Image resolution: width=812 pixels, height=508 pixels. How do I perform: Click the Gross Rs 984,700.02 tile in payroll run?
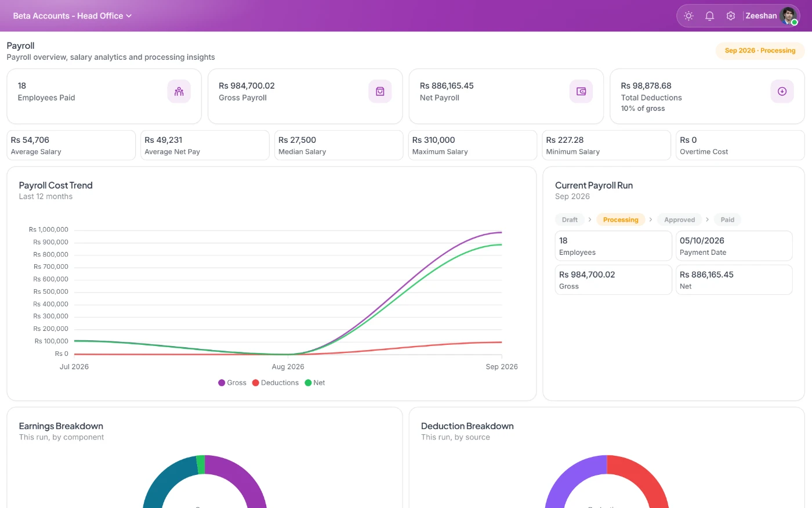click(x=614, y=280)
